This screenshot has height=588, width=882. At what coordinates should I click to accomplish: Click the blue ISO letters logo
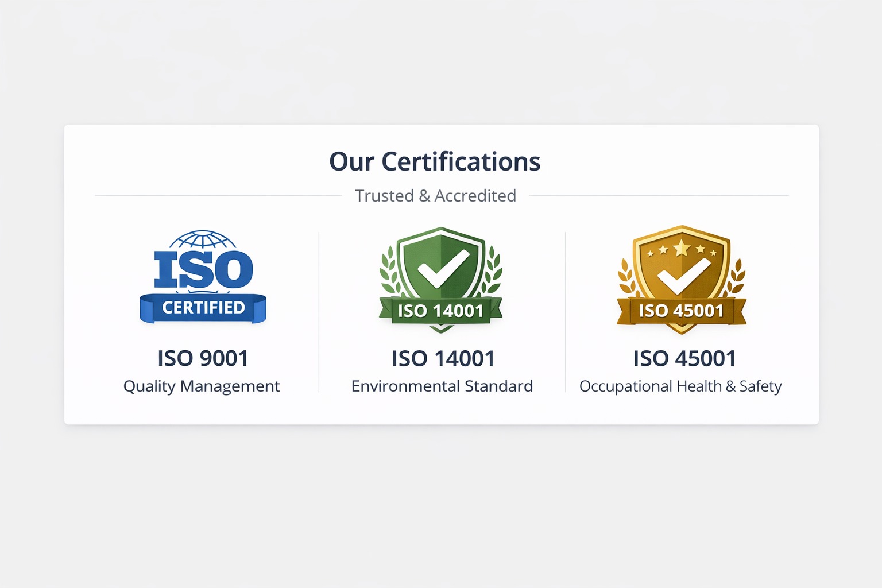click(x=203, y=269)
